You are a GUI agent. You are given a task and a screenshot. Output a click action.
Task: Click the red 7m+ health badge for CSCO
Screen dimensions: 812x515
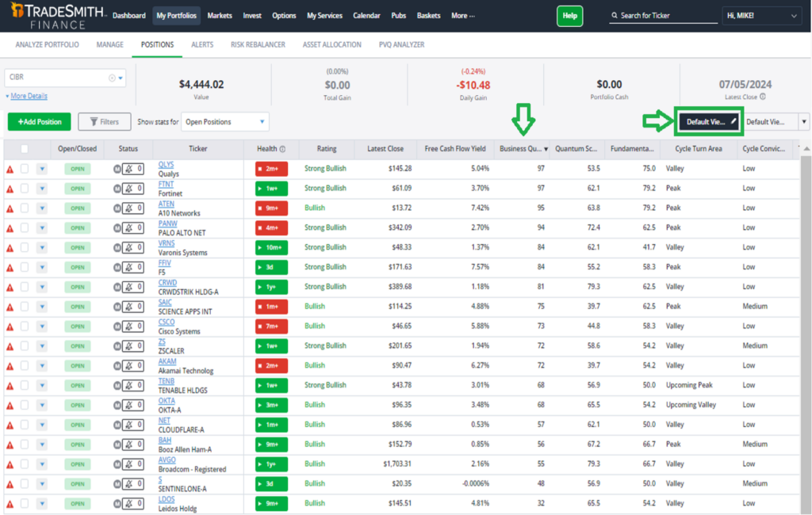point(271,326)
